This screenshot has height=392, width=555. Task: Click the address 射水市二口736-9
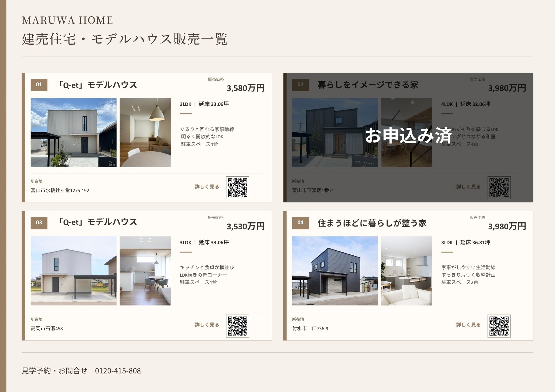(x=310, y=329)
